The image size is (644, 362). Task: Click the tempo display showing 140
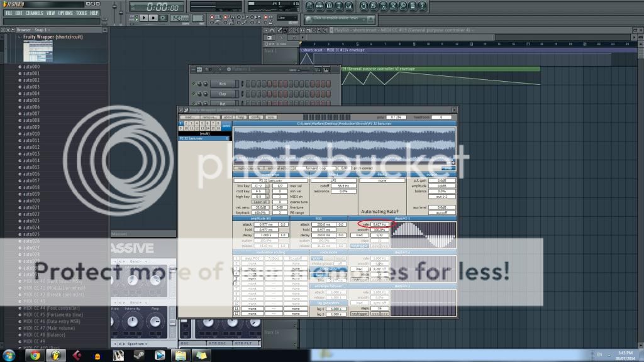coord(179,18)
